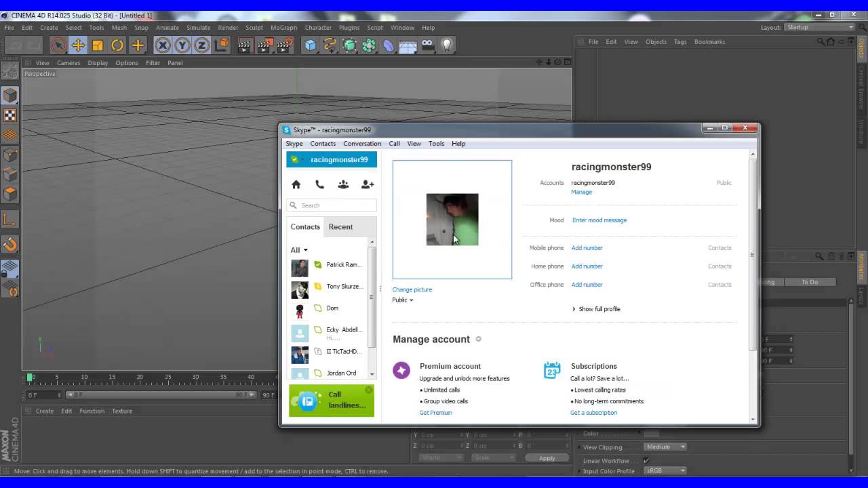Click the Get Premium link
The height and width of the screenshot is (488, 868).
coord(435,413)
